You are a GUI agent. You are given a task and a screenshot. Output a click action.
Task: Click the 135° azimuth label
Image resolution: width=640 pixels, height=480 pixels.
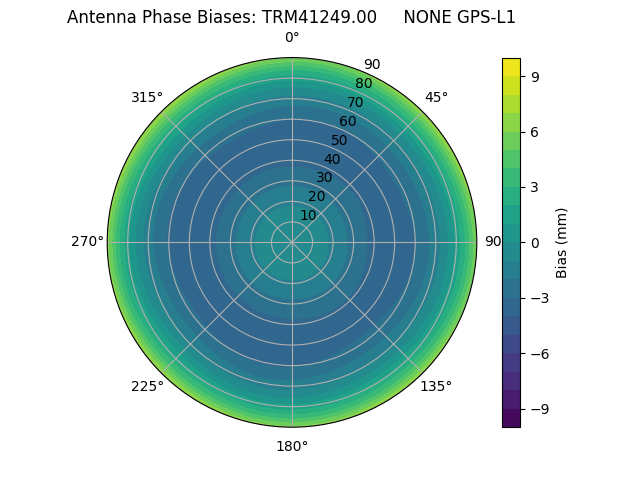436,386
